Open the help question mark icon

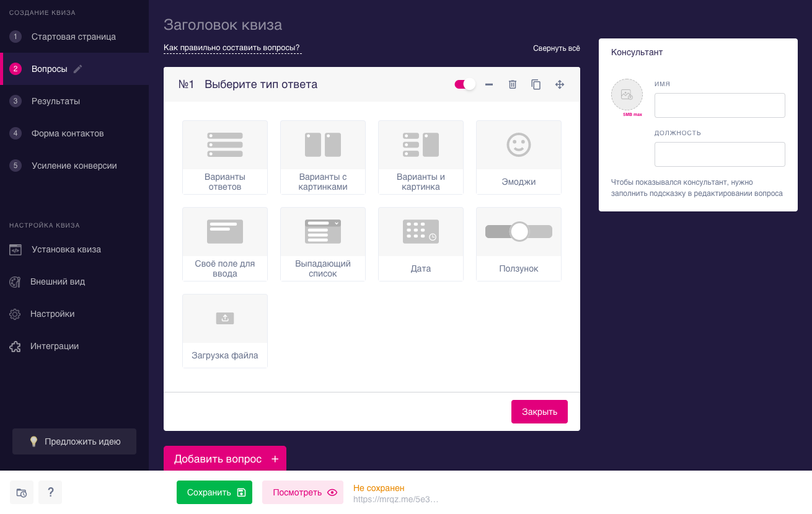click(50, 492)
